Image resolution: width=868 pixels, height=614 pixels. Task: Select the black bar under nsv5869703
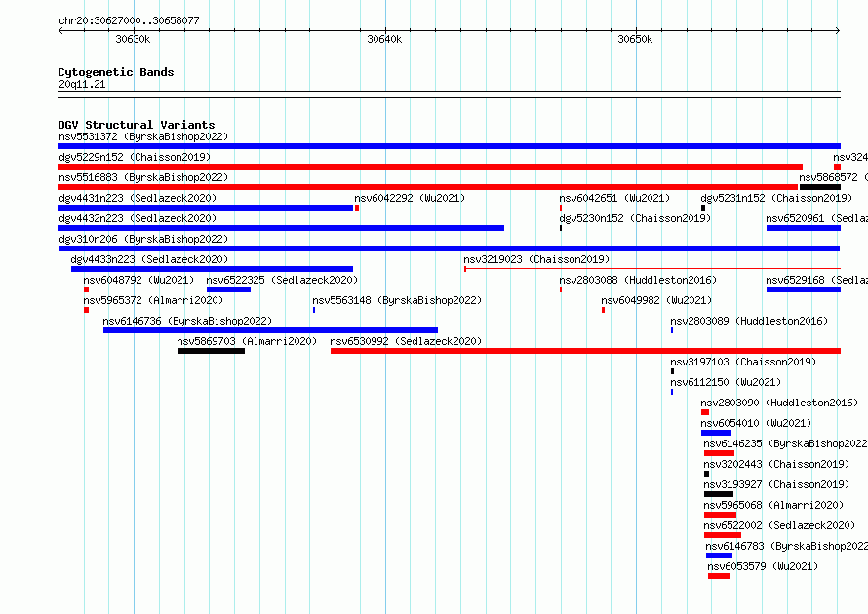(x=211, y=351)
